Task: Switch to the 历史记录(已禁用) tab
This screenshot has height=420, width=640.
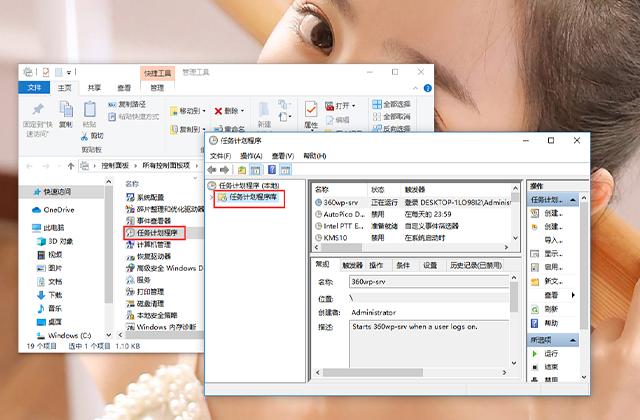Action: (x=476, y=265)
